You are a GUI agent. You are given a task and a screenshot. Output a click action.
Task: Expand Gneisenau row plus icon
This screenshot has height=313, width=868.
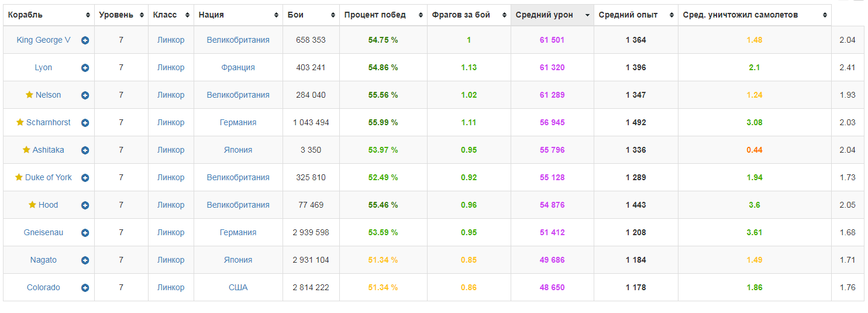(x=85, y=233)
